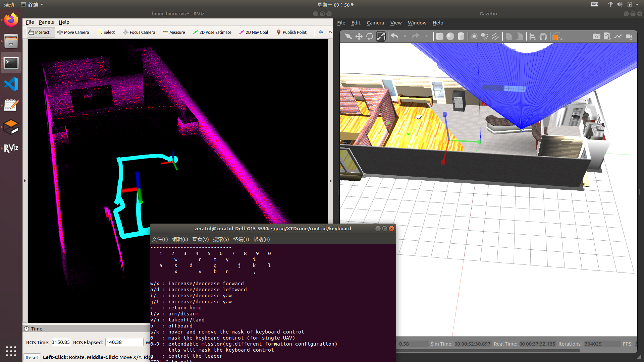Image resolution: width=644 pixels, height=362 pixels.
Task: Select the Gazebo rotate mode tool
Action: [x=370, y=37]
